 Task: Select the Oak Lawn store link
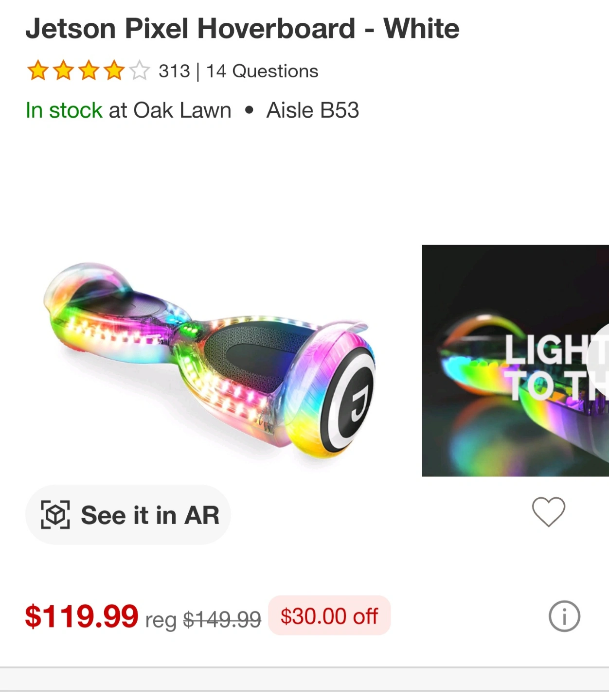(182, 110)
